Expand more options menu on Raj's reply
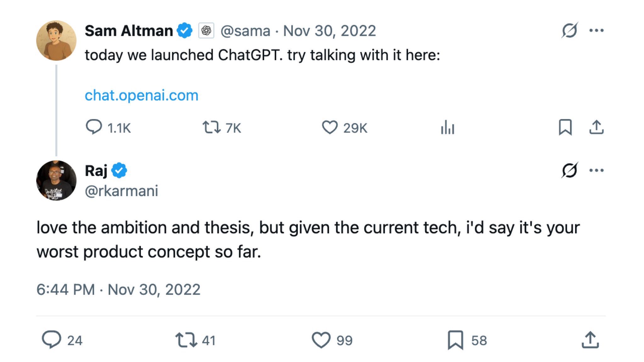Screen dimensions: 644x362 tap(596, 170)
